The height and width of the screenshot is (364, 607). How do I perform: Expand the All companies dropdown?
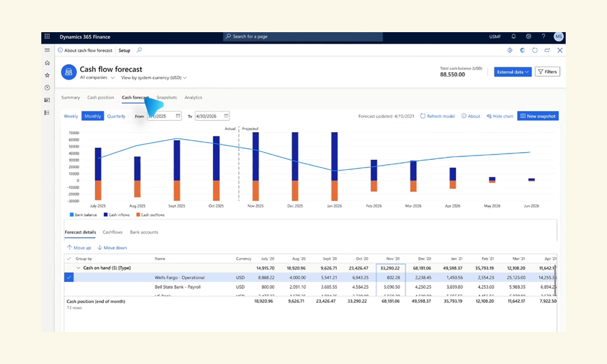[x=97, y=78]
